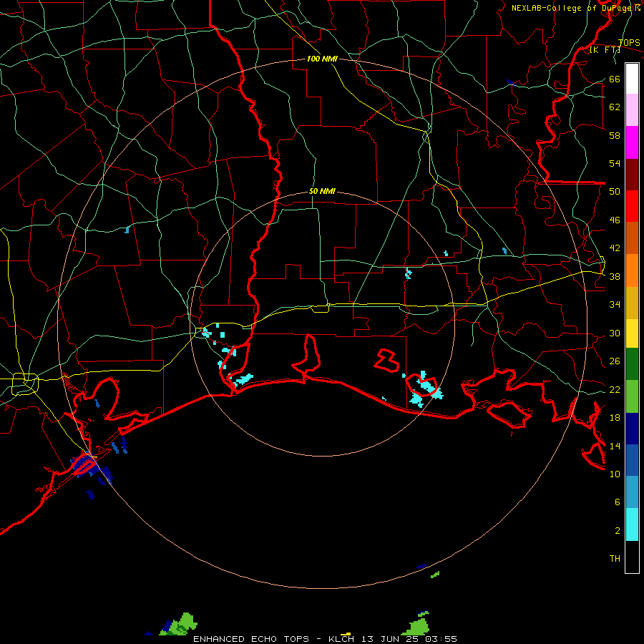Click the "38" legend value
644x644 pixels.
tap(615, 276)
